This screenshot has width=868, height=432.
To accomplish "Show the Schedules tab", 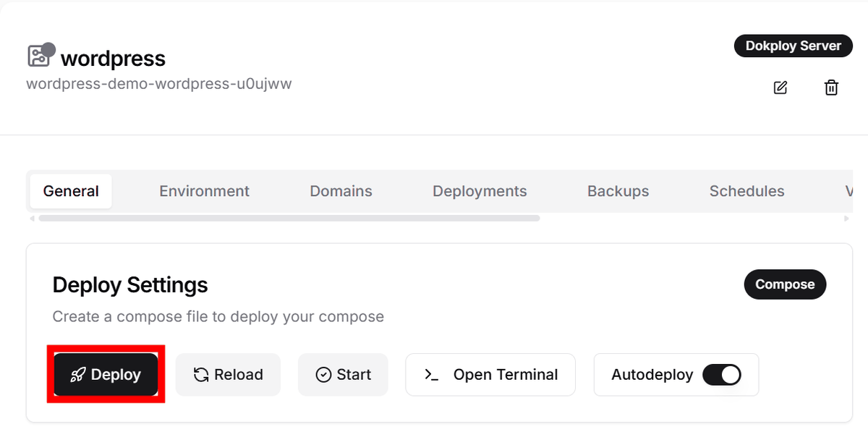I will pos(746,191).
